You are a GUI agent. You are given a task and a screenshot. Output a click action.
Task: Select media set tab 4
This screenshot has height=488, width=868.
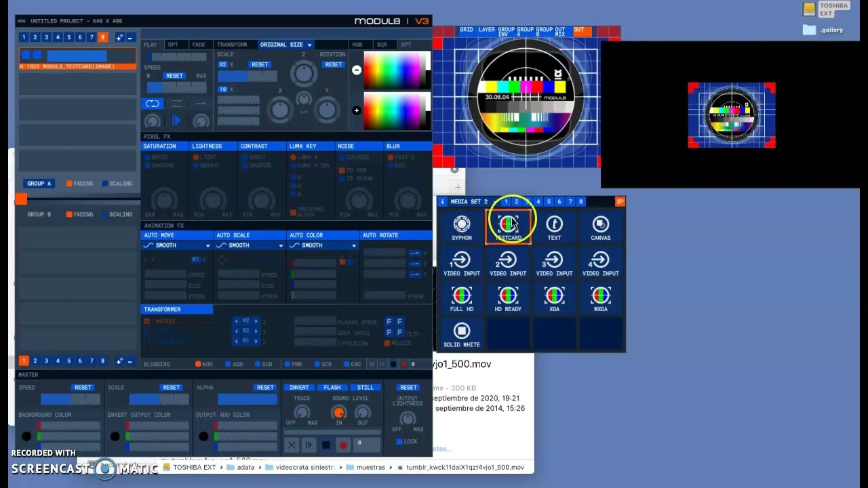click(538, 201)
